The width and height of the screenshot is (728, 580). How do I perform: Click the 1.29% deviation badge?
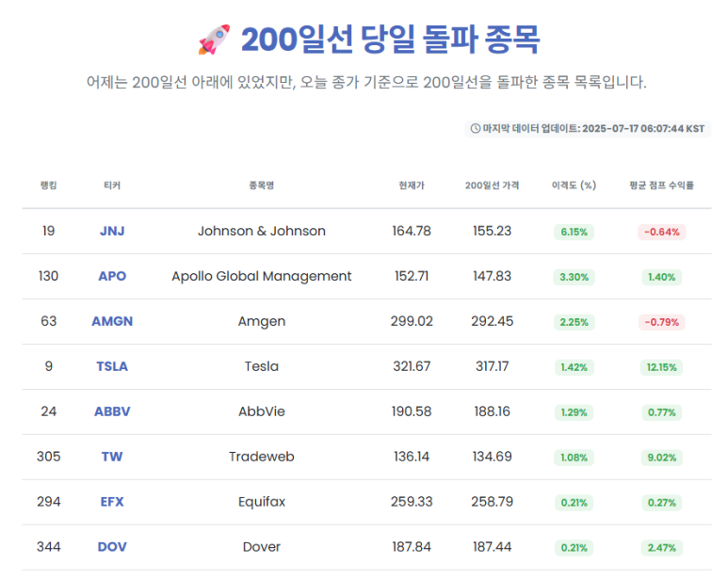point(574,412)
